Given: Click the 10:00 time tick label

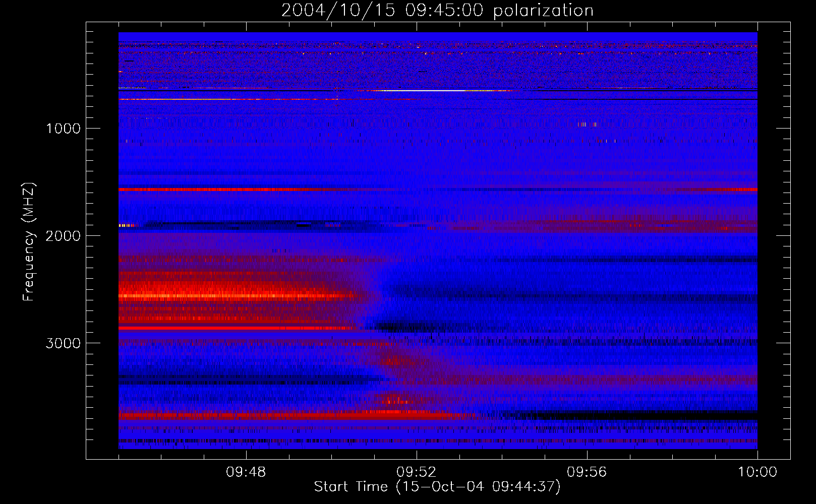Looking at the screenshot, I should [757, 472].
